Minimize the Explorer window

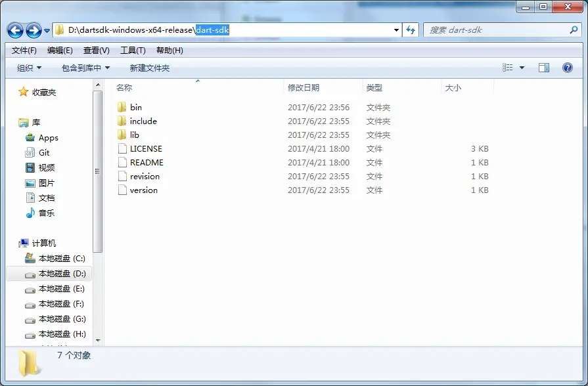coord(526,7)
